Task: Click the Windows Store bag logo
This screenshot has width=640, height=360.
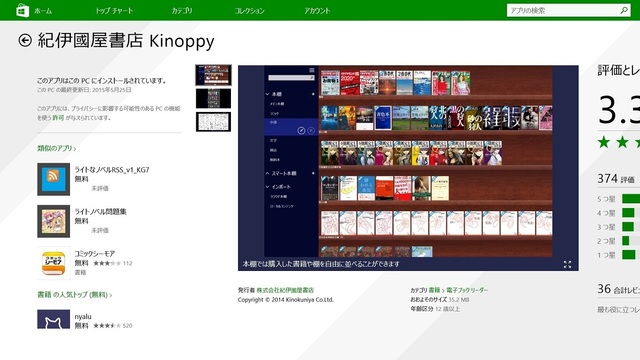Action: 22,10
